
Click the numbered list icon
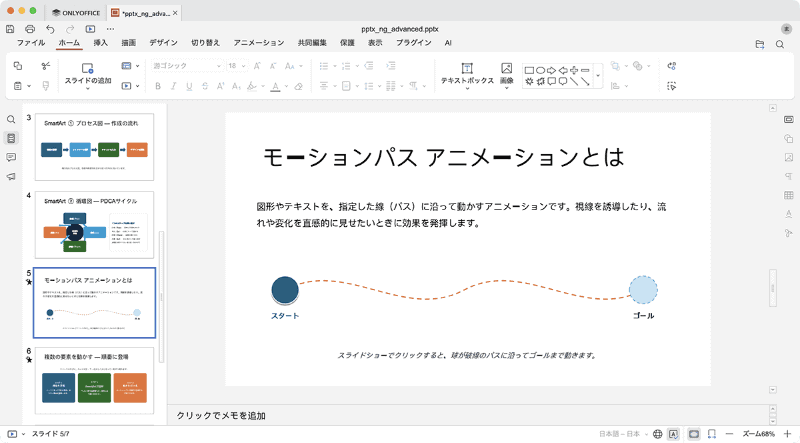point(346,66)
